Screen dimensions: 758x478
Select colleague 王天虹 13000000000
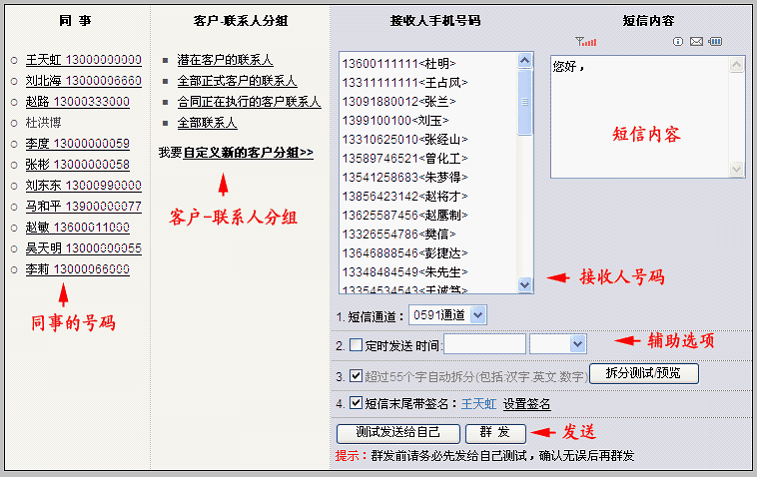[83, 60]
